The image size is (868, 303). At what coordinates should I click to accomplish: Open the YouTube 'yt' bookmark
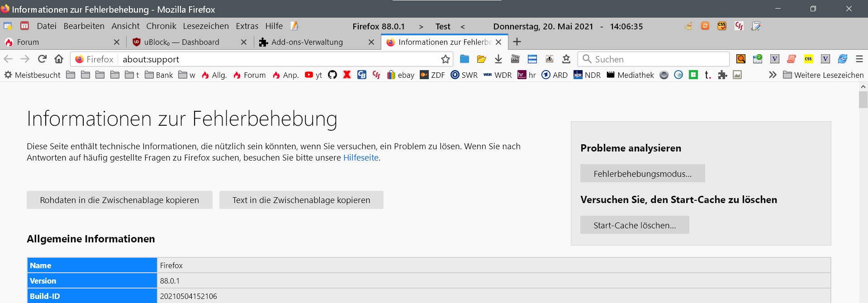coord(313,75)
